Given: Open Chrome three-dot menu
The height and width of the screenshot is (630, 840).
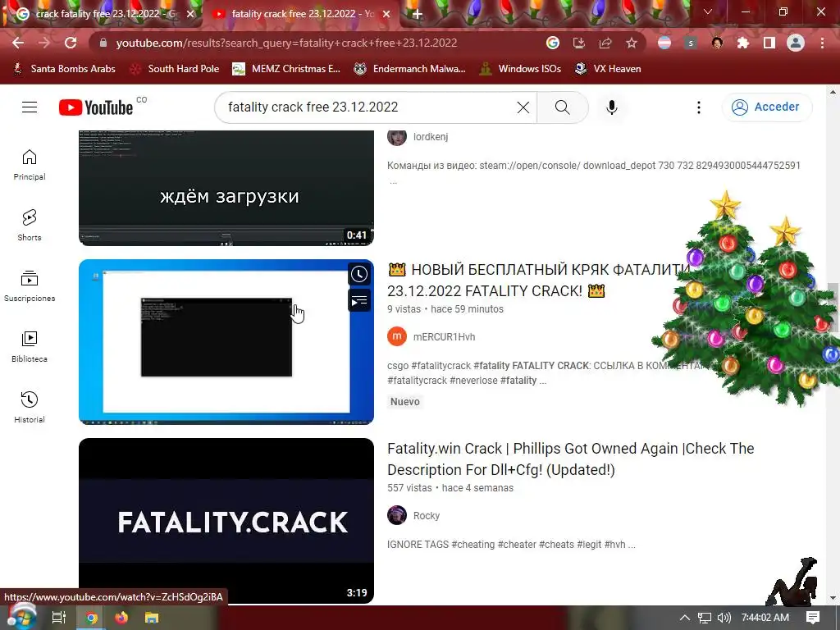Looking at the screenshot, I should pos(822,43).
